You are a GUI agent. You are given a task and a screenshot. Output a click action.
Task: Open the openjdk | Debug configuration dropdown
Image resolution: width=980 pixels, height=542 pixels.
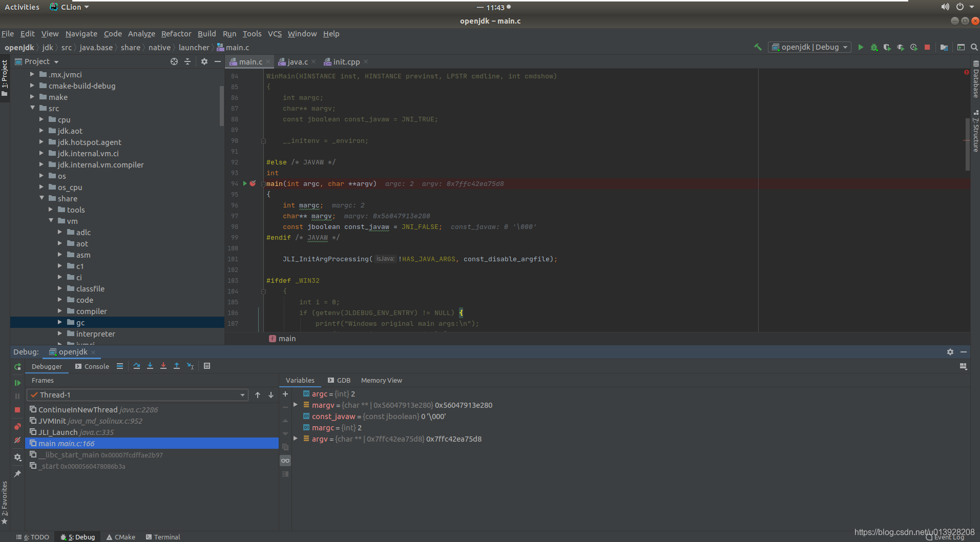[x=809, y=47]
